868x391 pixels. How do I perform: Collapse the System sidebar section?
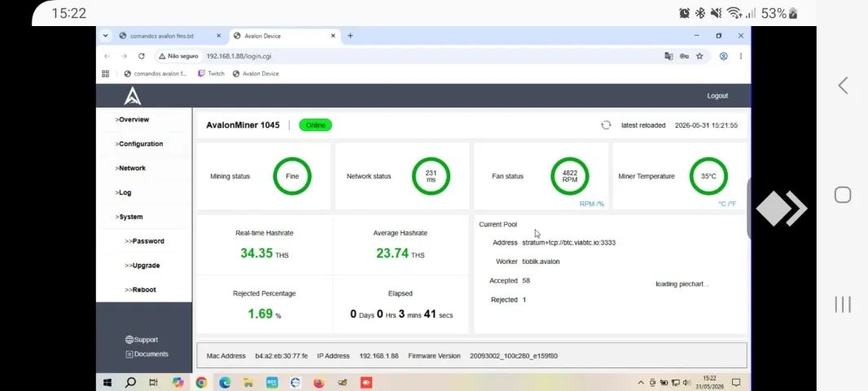click(129, 217)
